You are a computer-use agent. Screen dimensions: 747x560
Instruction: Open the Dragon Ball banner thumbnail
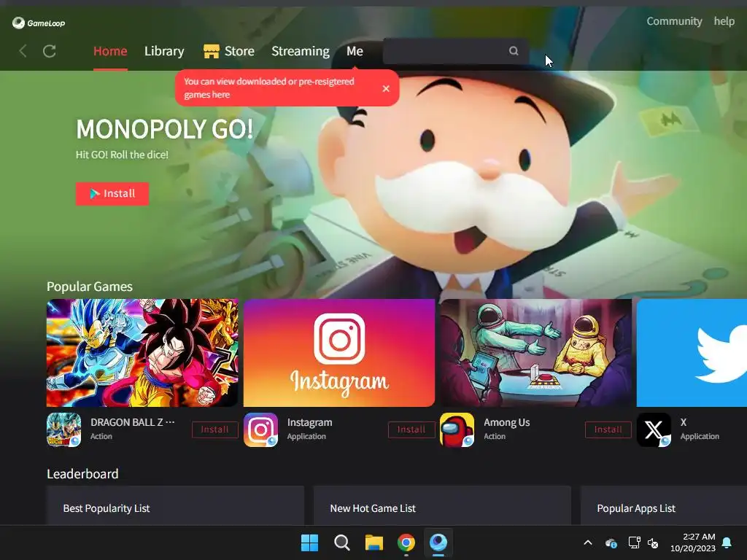142,353
